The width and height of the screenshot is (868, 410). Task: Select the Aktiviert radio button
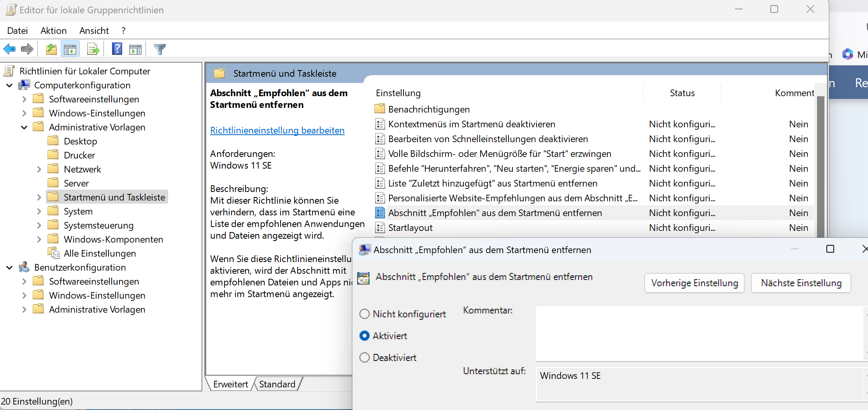point(365,336)
